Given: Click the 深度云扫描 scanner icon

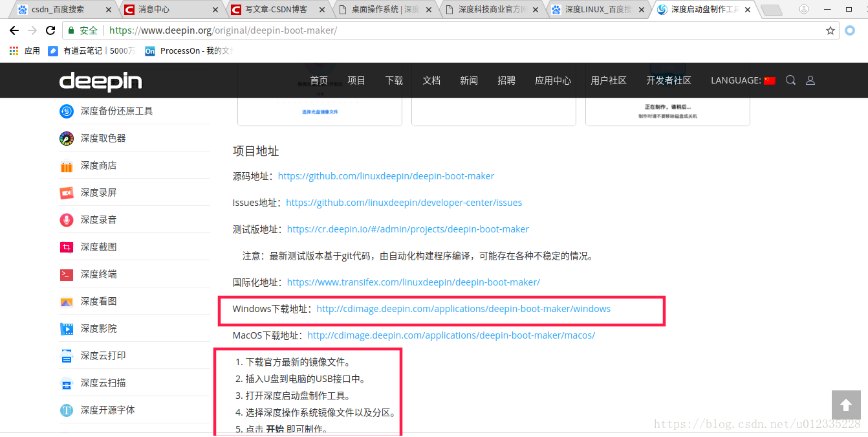Looking at the screenshot, I should (67, 383).
